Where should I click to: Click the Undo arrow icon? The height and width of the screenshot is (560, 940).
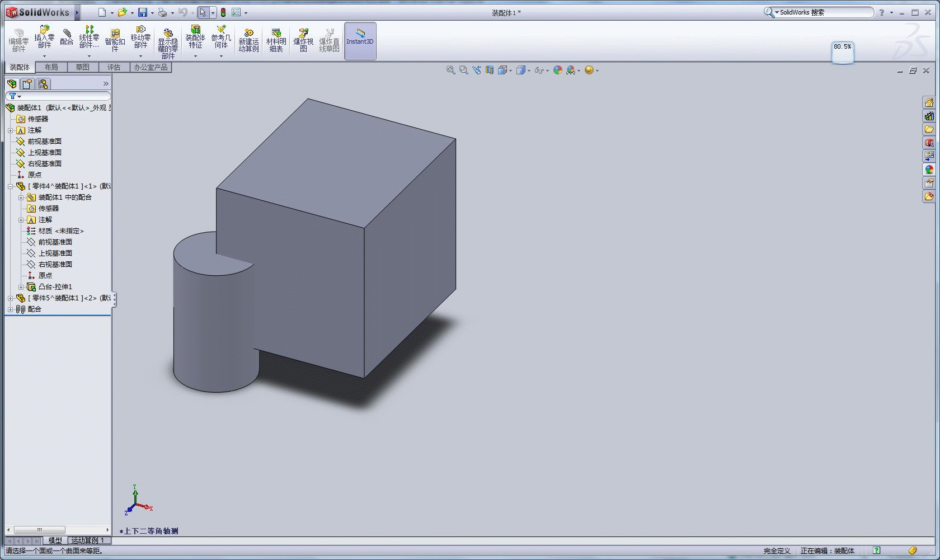182,12
